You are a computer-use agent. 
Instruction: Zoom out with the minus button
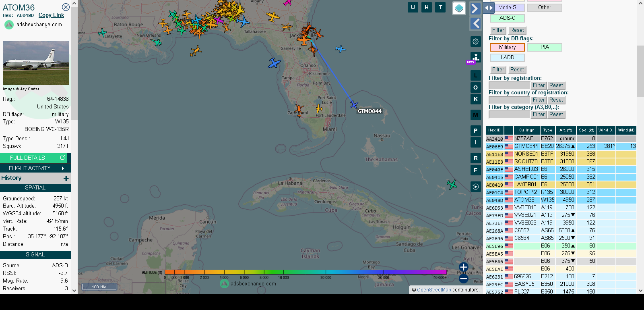pos(463,279)
